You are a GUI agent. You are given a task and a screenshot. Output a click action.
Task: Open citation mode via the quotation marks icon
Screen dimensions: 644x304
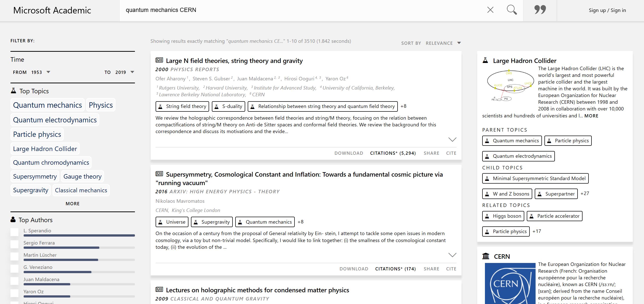click(x=540, y=10)
